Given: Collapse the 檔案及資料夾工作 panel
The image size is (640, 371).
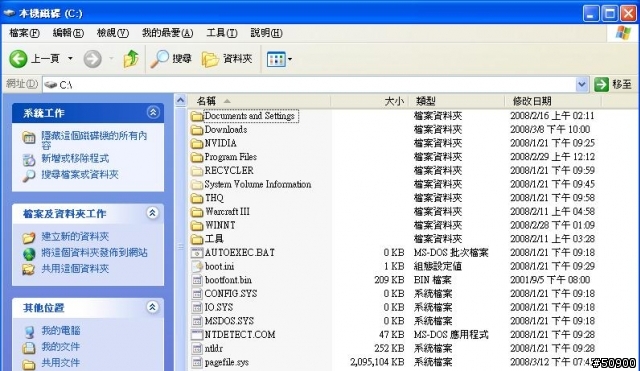Looking at the screenshot, I should click(x=153, y=213).
